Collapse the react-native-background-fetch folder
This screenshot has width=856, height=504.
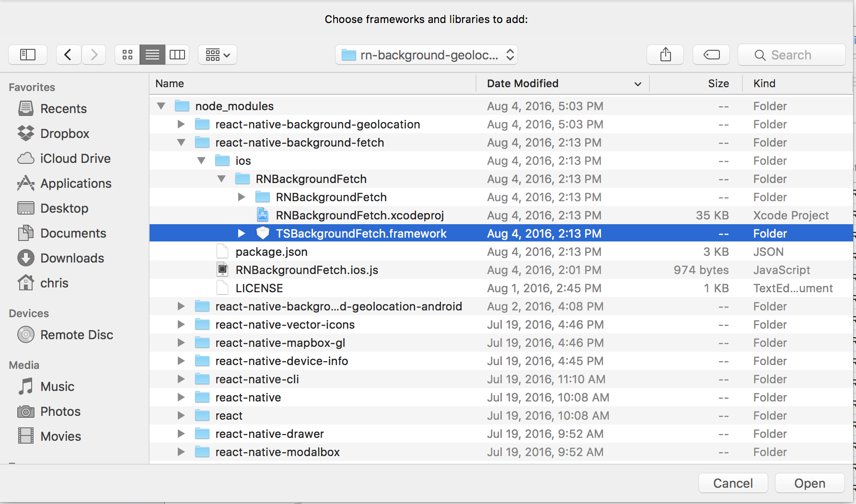pyautogui.click(x=181, y=142)
